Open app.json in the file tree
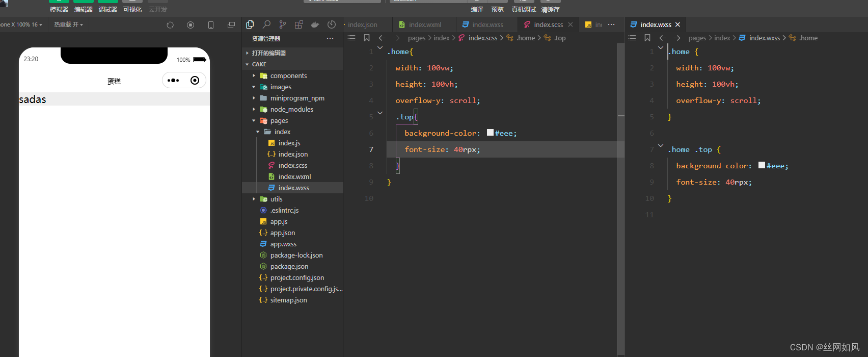 [282, 233]
